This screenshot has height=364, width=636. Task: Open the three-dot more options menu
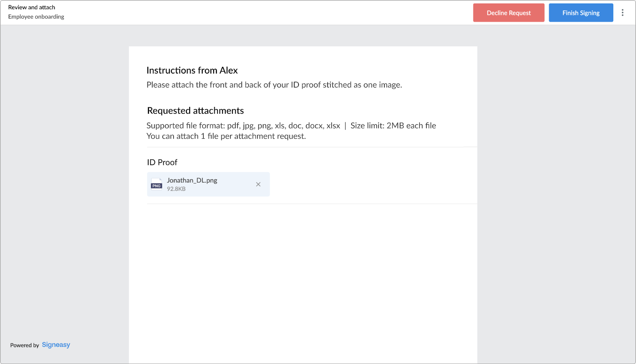(622, 13)
